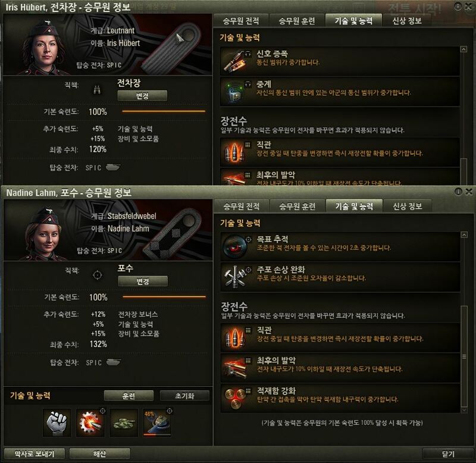Open the 승무원 전적 tab in the lower window

point(242,207)
